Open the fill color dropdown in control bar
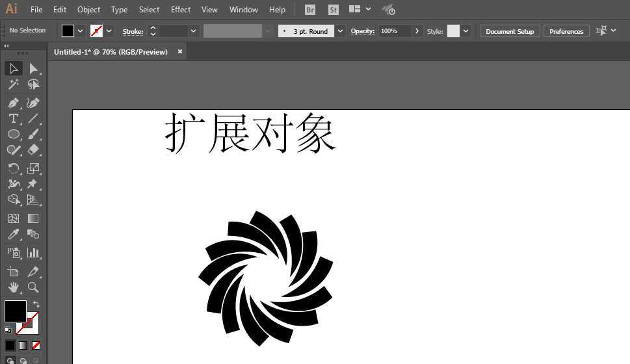This screenshot has width=630, height=364. [81, 31]
